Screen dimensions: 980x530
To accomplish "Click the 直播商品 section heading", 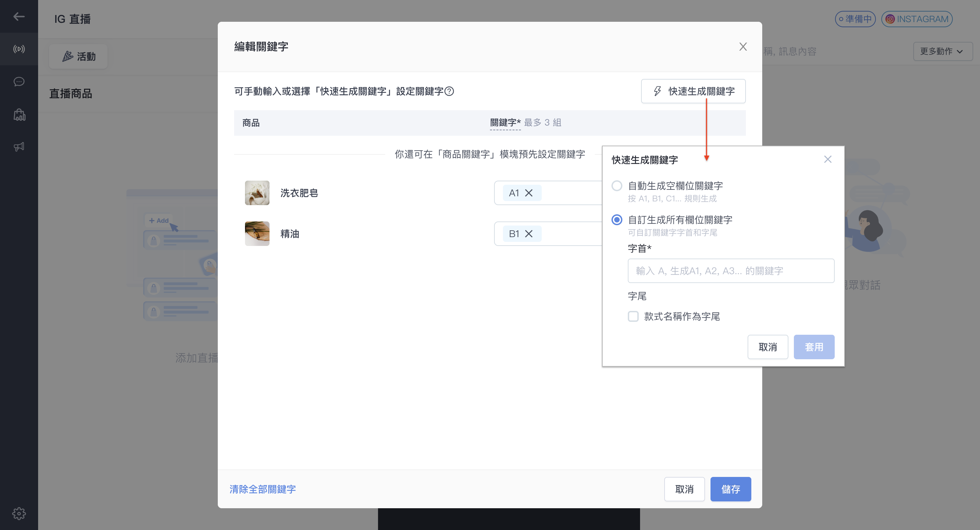I will [70, 94].
